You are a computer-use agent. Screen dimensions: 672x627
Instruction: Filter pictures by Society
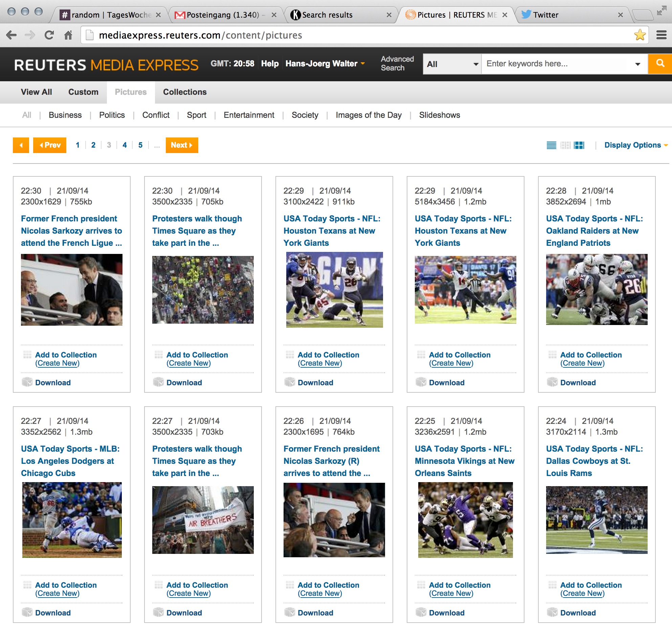(305, 115)
